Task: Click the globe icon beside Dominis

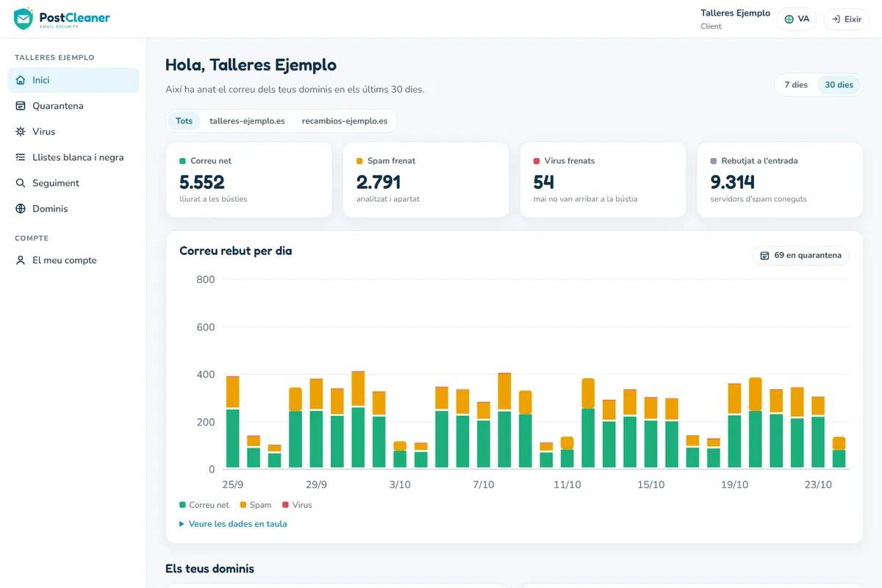Action: click(21, 209)
